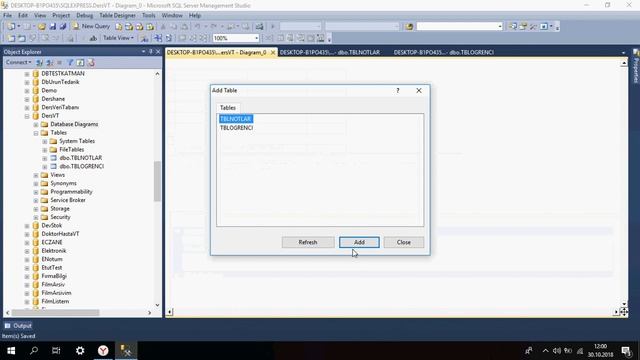This screenshot has height=360, width=640.
Task: Click the Refresh icon in Object Explorer toolbar
Action: 80,62
